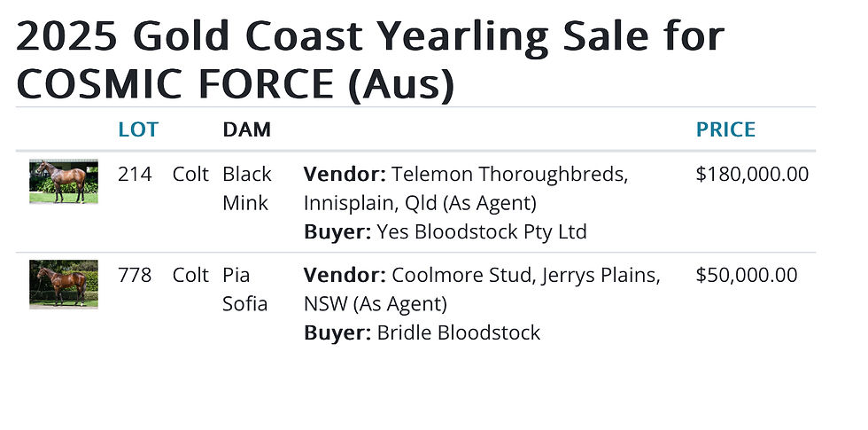Click the Colt label for lot 778
The width and height of the screenshot is (868, 430).
click(190, 275)
